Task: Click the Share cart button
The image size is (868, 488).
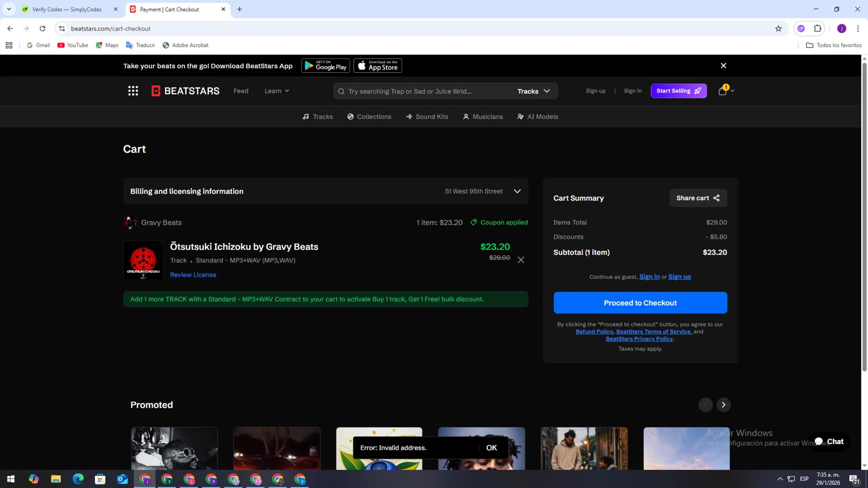Action: tap(698, 198)
